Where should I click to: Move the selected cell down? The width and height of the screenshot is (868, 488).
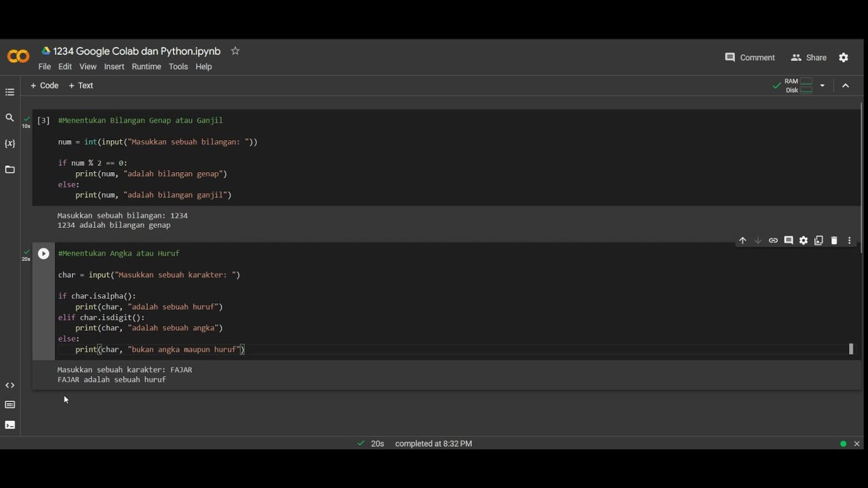click(758, 241)
